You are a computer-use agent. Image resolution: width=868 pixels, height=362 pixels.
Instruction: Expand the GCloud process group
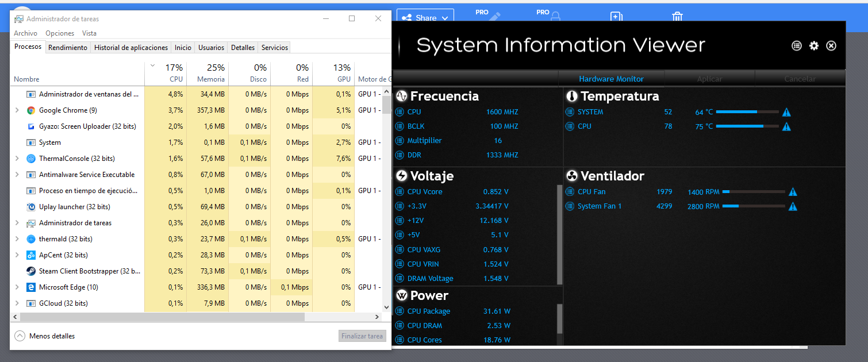[x=17, y=303]
